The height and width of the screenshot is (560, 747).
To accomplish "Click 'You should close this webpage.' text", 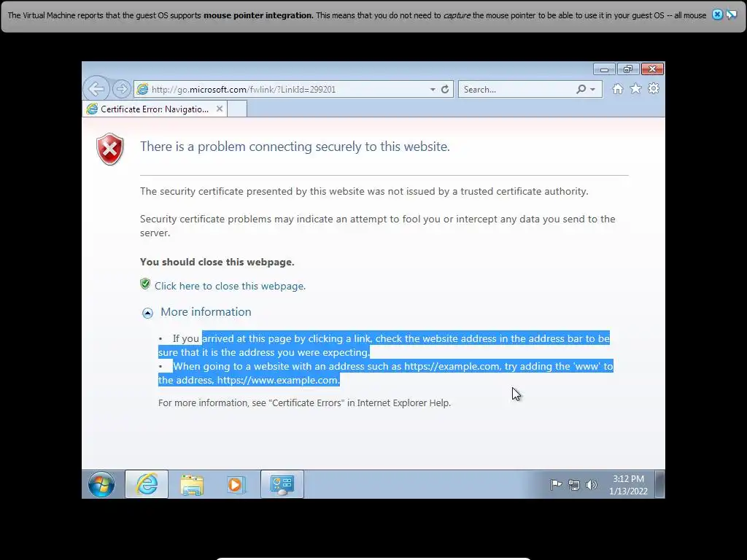I will (217, 262).
